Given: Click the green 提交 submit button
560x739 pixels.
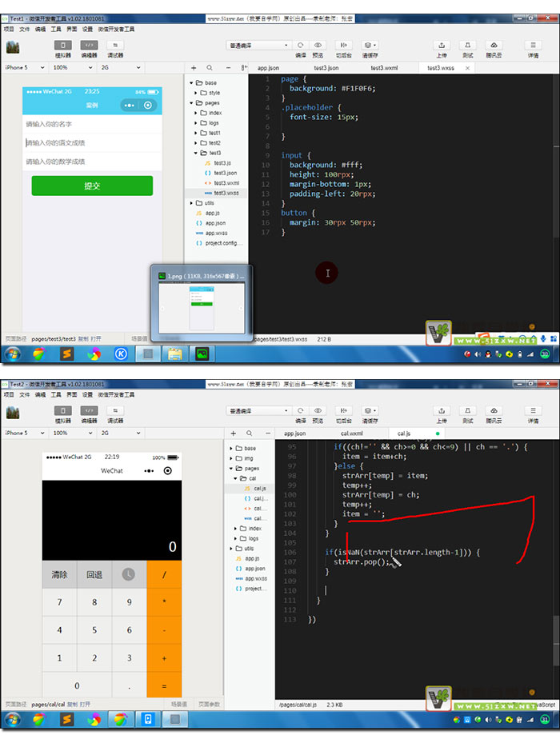Looking at the screenshot, I should coord(92,186).
